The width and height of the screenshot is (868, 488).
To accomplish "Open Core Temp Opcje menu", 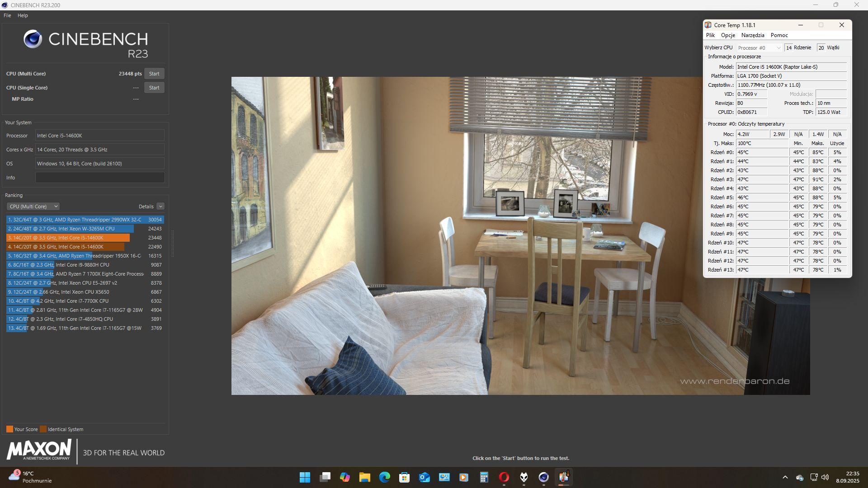I will pos(727,35).
